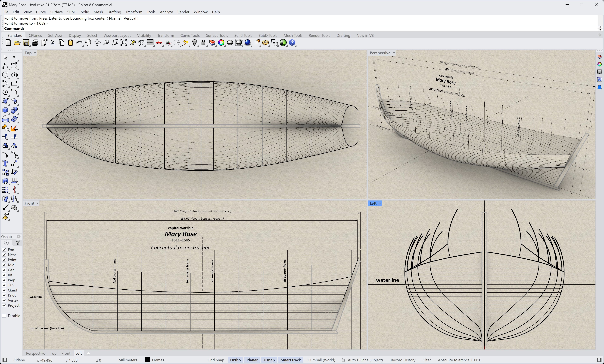This screenshot has width=604, height=364.
Task: Open the Left viewport dropdown arrow
Action: point(380,203)
